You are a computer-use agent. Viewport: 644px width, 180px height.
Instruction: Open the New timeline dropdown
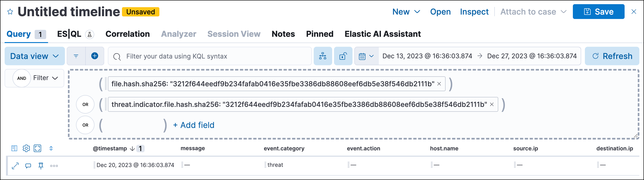(x=406, y=12)
